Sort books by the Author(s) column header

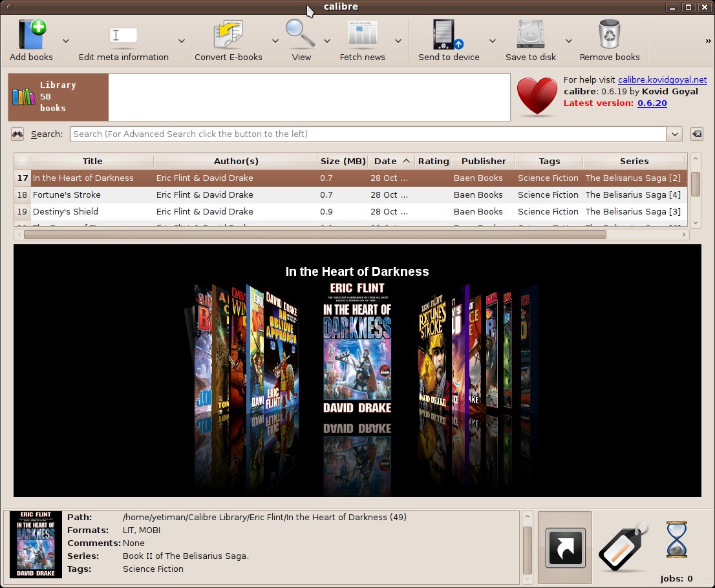(236, 161)
